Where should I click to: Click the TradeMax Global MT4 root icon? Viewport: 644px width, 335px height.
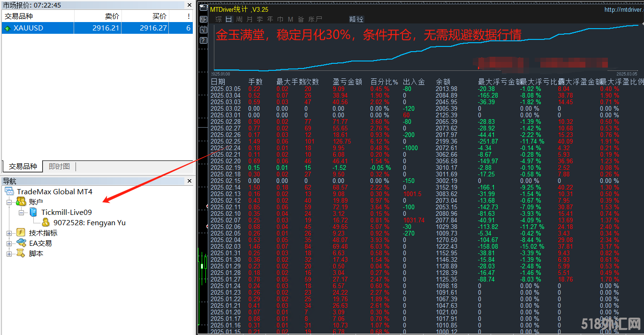click(x=9, y=191)
